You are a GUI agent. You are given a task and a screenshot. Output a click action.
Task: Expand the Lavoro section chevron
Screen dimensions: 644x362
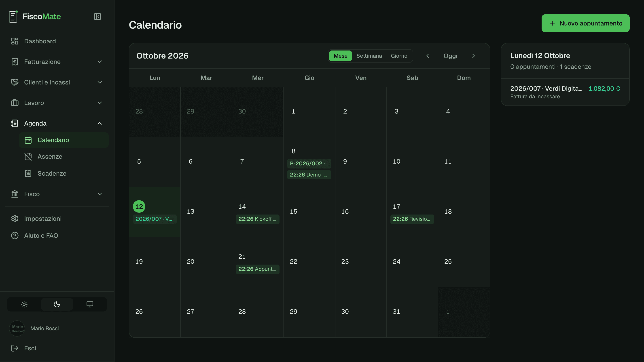100,103
